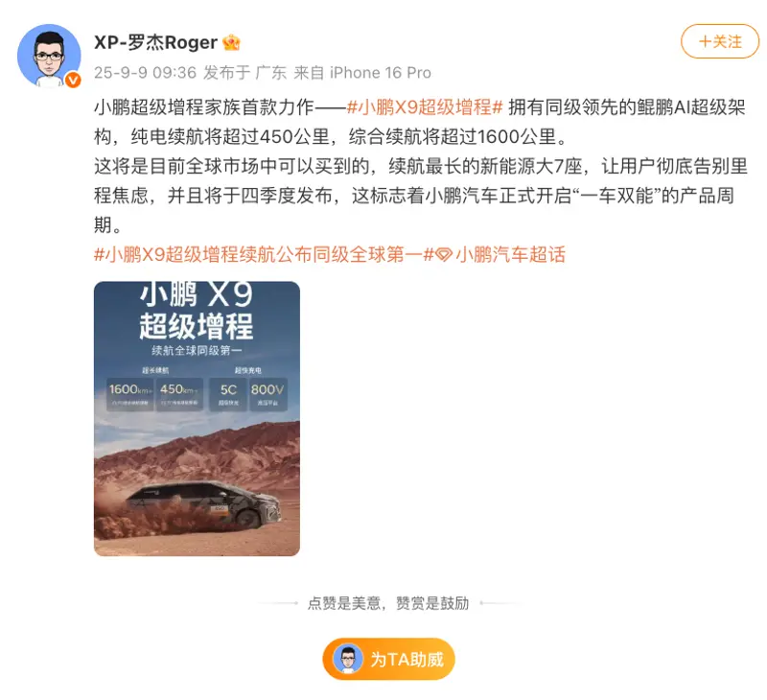Image resolution: width=767 pixels, height=700 pixels.
Task: Click the diamond super-topic icon
Action: click(x=444, y=255)
